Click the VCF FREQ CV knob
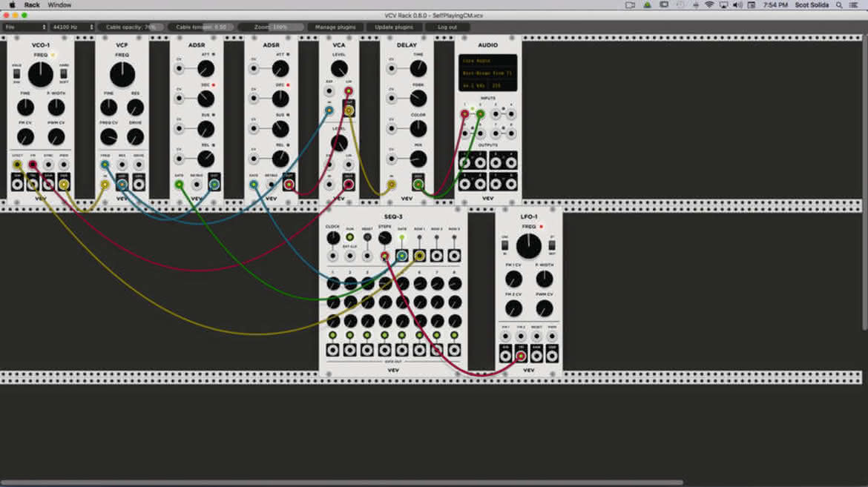The height and width of the screenshot is (487, 868). (108, 136)
